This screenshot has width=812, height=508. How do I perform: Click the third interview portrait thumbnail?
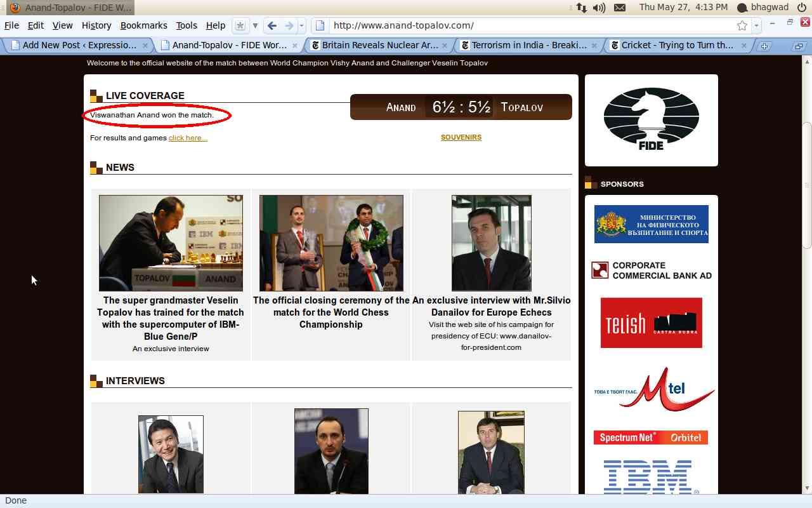[491, 453]
